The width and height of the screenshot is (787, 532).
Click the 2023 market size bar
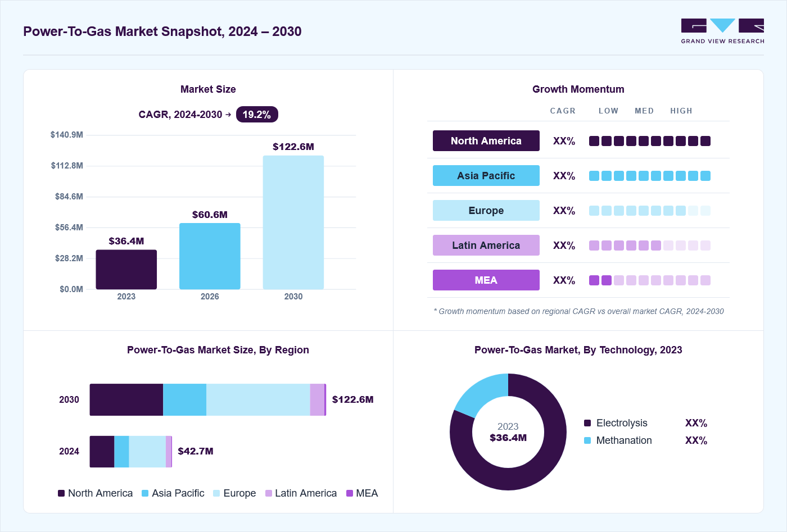click(126, 270)
